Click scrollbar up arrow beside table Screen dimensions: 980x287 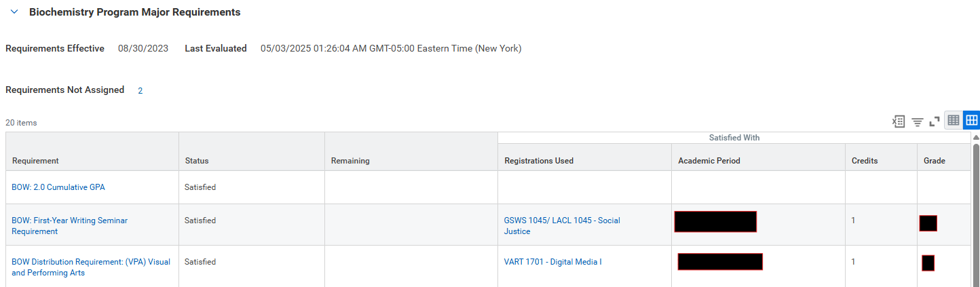(976, 137)
